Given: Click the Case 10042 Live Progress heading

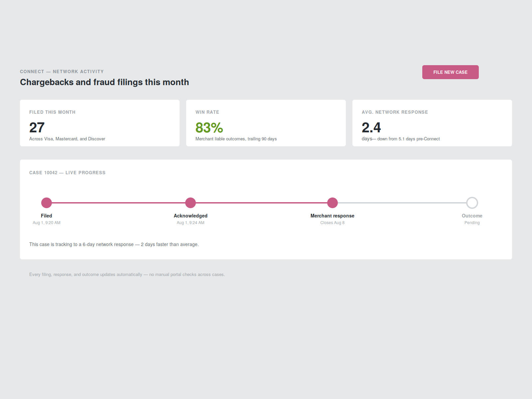Looking at the screenshot, I should 67,173.
